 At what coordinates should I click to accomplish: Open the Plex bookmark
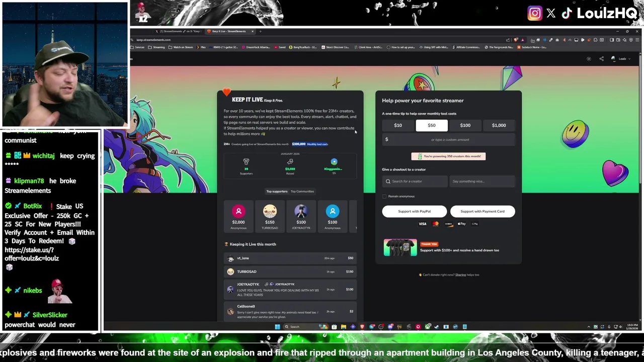click(202, 47)
